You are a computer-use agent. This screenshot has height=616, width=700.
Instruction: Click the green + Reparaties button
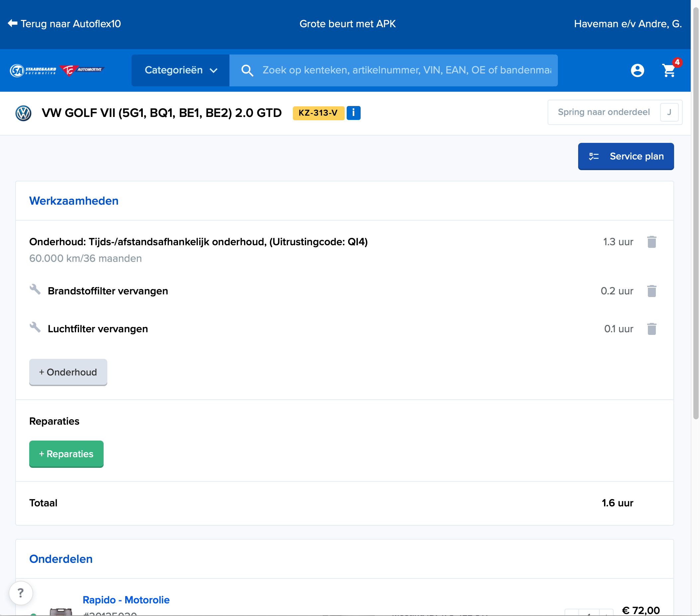(66, 454)
